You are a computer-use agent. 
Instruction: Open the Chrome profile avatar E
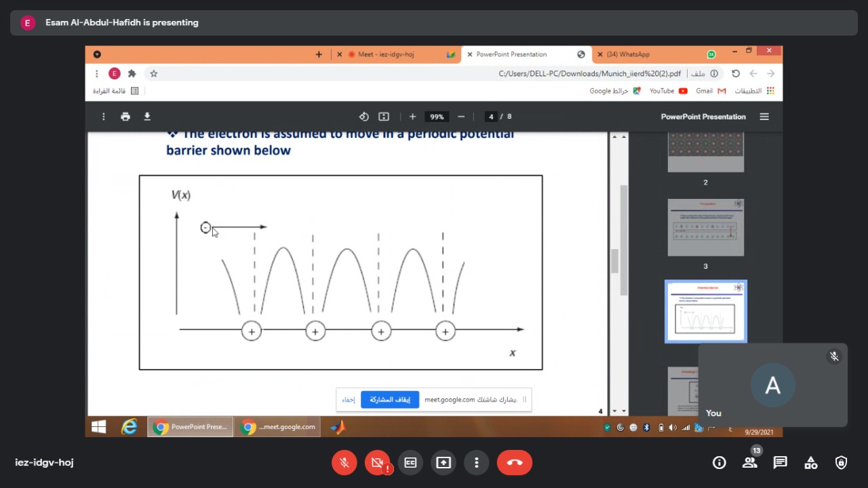(114, 73)
